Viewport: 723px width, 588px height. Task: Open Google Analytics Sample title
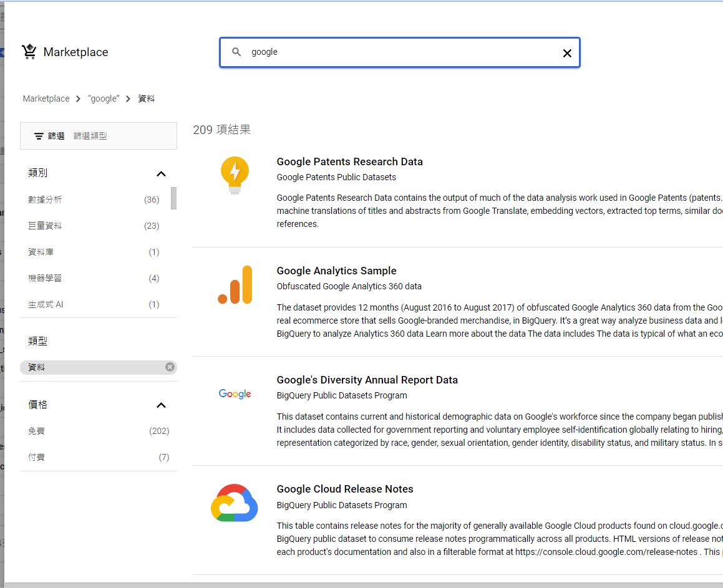click(x=337, y=271)
